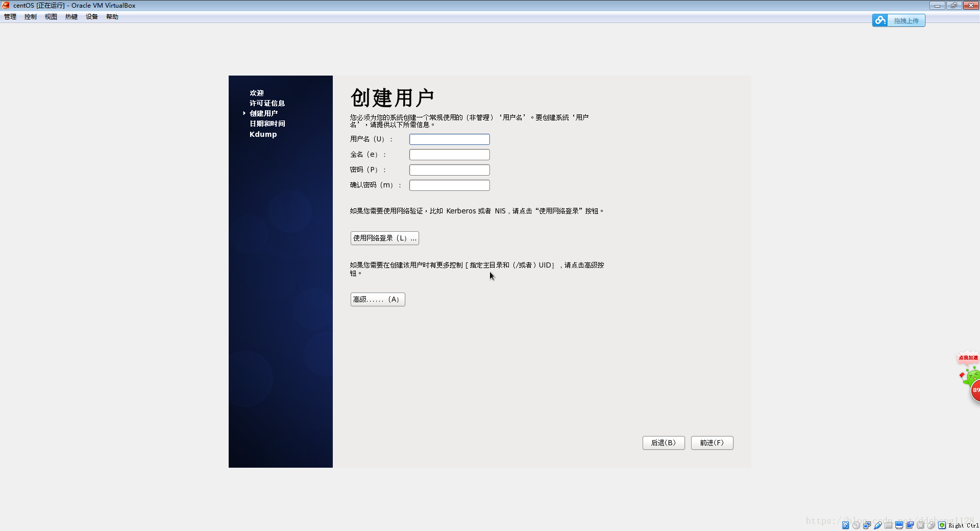Focus the 确认密码 (m) input field
This screenshot has width=980, height=531.
450,185
